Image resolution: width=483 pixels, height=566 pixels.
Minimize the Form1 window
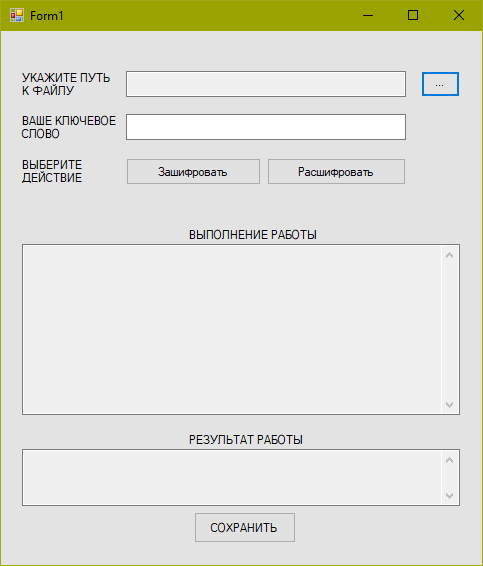[x=368, y=16]
